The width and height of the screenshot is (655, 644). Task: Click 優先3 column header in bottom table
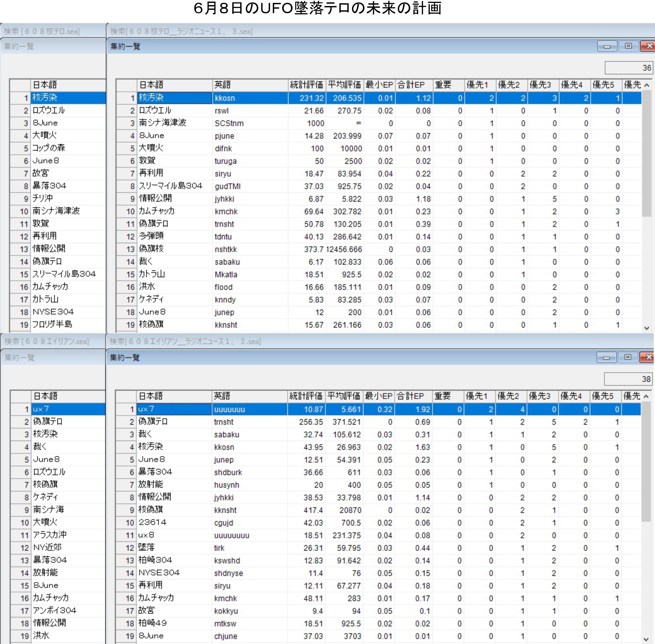543,396
